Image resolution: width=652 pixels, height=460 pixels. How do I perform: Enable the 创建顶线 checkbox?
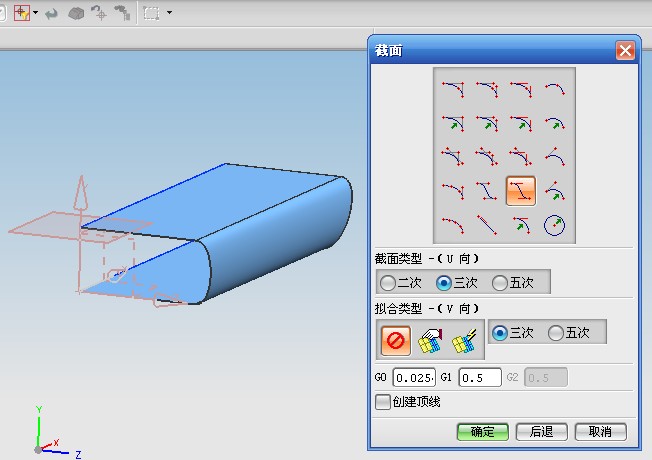click(383, 402)
